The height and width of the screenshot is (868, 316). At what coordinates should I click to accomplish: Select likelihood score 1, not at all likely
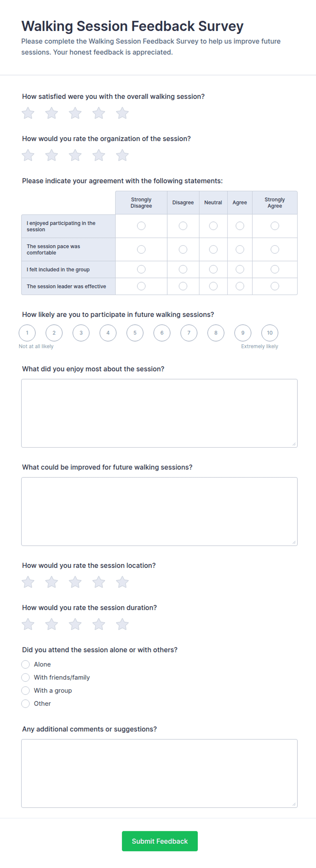[x=27, y=333]
